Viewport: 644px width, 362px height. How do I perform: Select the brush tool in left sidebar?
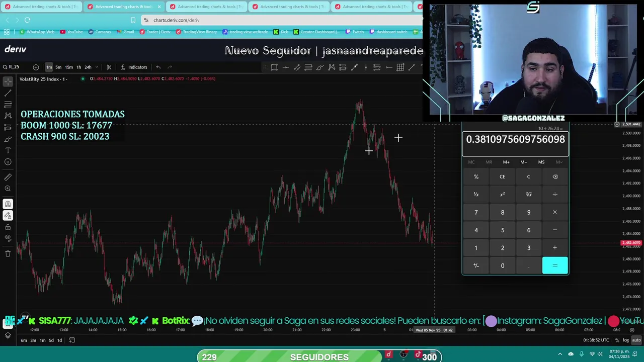tap(8, 139)
